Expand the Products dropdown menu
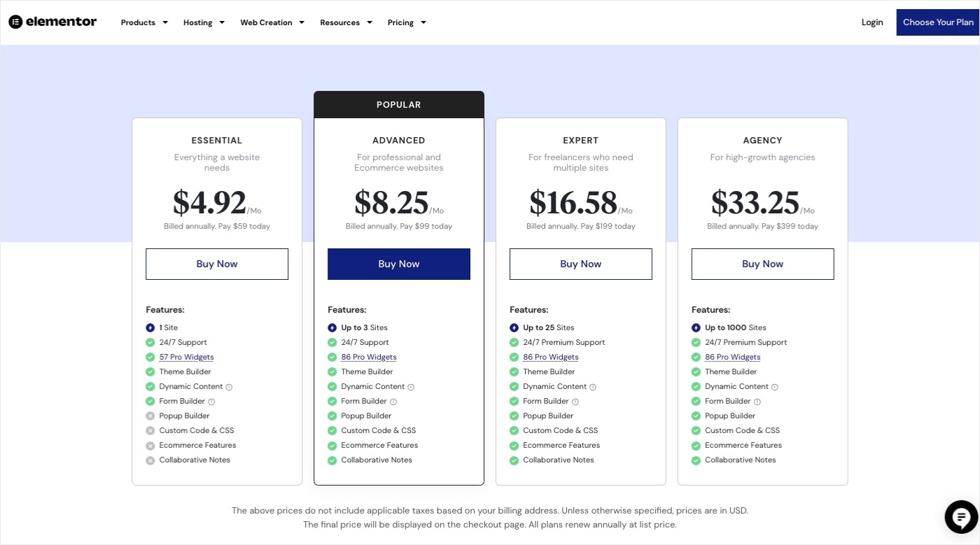The image size is (980, 545). pyautogui.click(x=144, y=22)
